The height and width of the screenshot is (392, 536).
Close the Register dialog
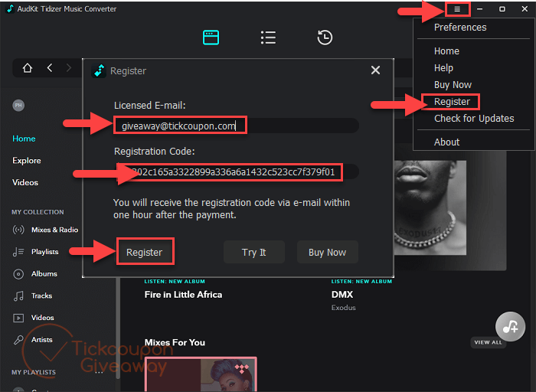pyautogui.click(x=375, y=70)
